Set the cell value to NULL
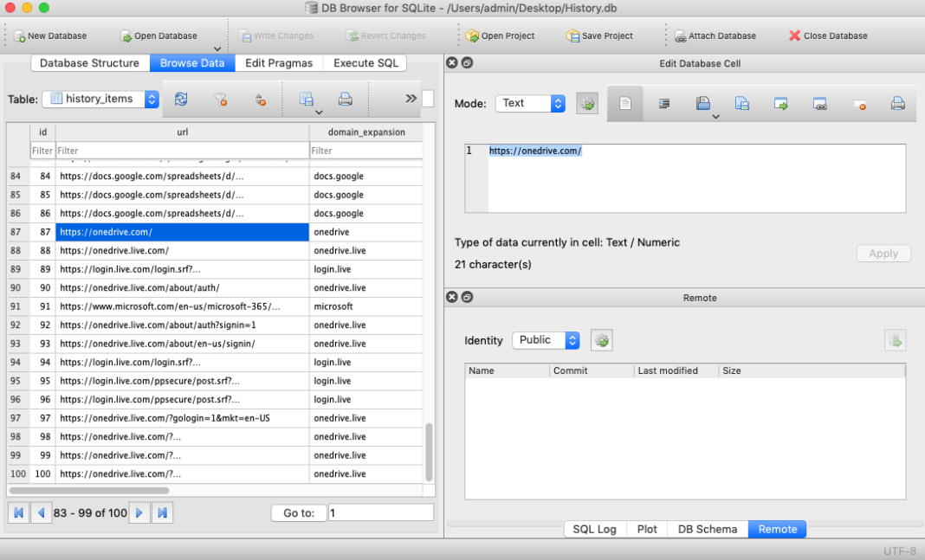The width and height of the screenshot is (925, 560). click(860, 102)
